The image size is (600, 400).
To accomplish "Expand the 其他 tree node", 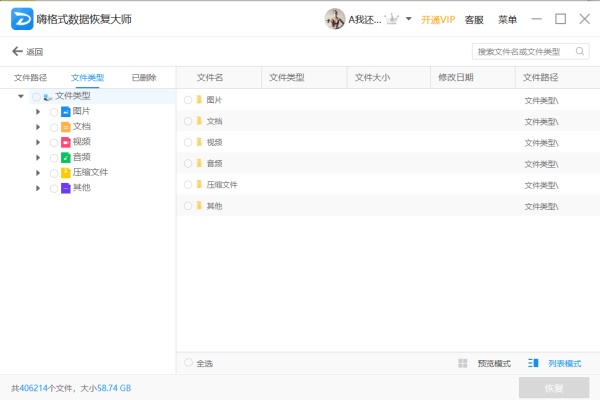I will point(38,188).
